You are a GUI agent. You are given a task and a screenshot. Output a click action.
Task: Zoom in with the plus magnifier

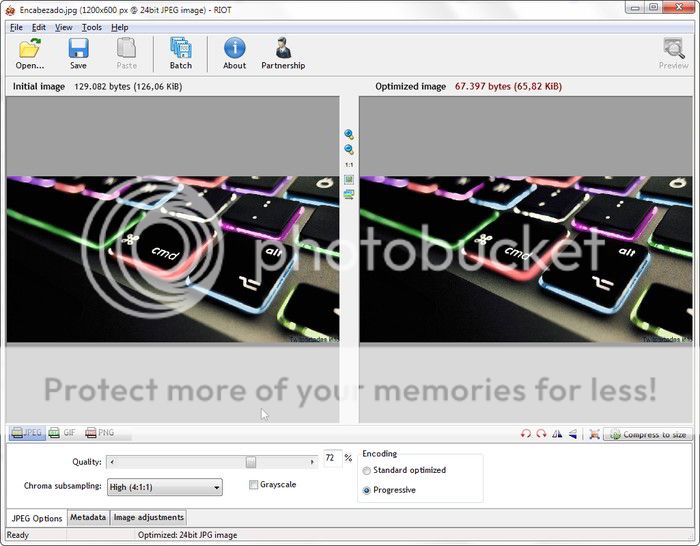[x=349, y=134]
